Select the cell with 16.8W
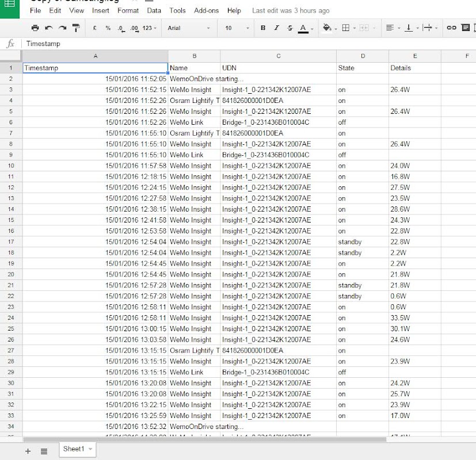This screenshot has height=460, width=476. [415, 177]
